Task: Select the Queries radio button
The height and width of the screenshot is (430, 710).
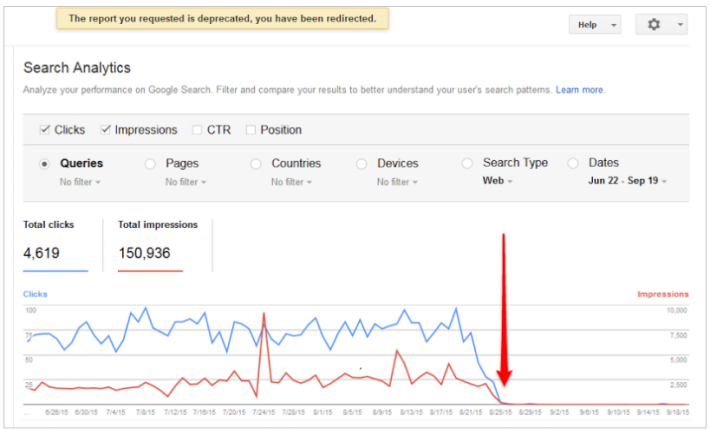Action: tap(44, 164)
